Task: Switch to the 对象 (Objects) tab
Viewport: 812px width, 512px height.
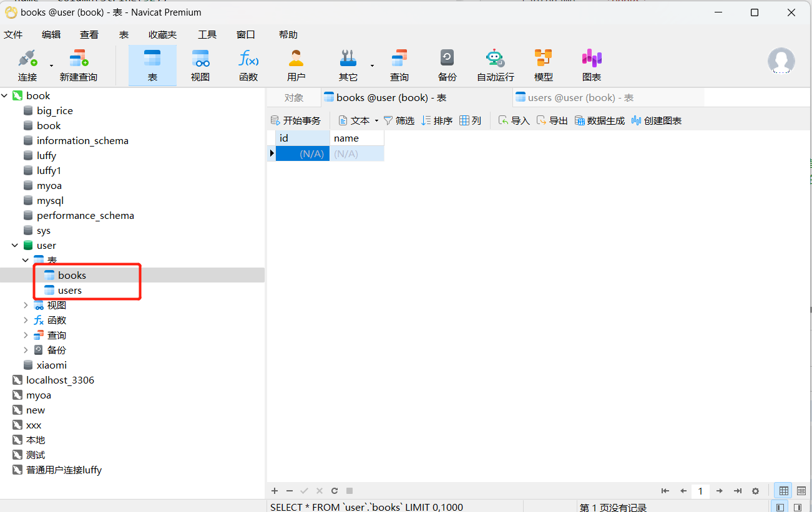Action: (294, 98)
